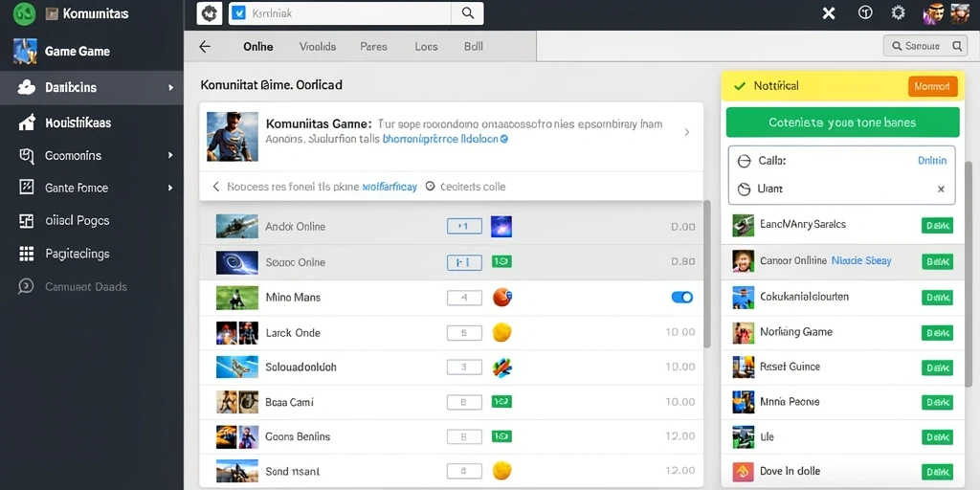Toggle the blue switch in Mino Mans row
The image size is (980, 490).
[x=681, y=298]
